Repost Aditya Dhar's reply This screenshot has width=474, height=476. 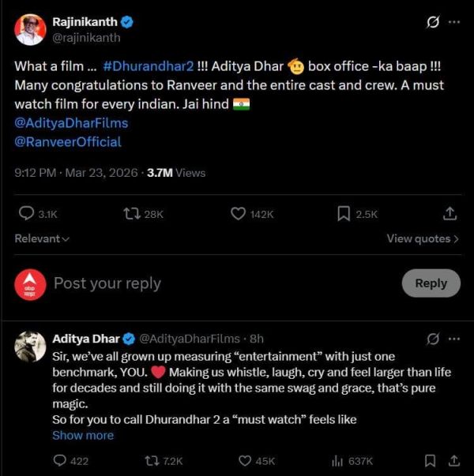pos(150,461)
